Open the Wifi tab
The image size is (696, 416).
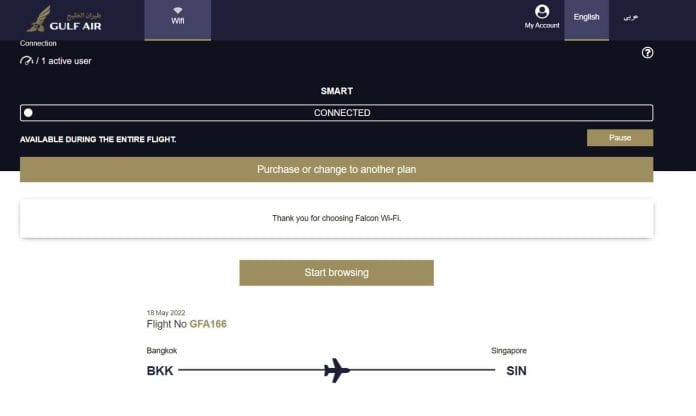178,20
